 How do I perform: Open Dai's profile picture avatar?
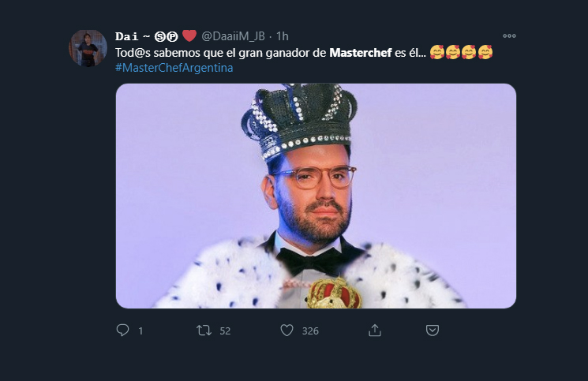pos(88,49)
